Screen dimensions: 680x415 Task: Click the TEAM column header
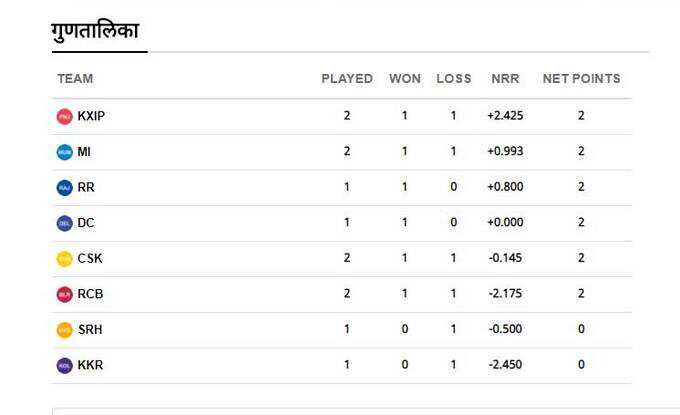75,78
